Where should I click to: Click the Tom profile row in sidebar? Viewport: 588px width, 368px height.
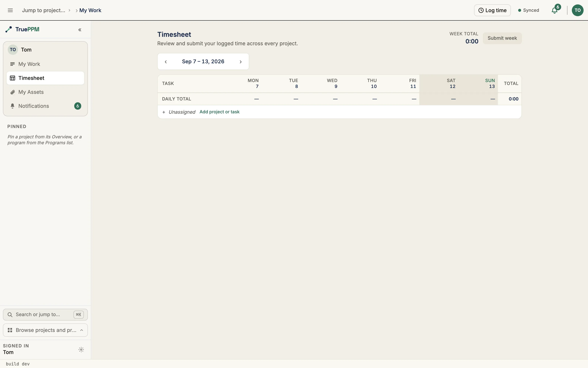click(45, 50)
